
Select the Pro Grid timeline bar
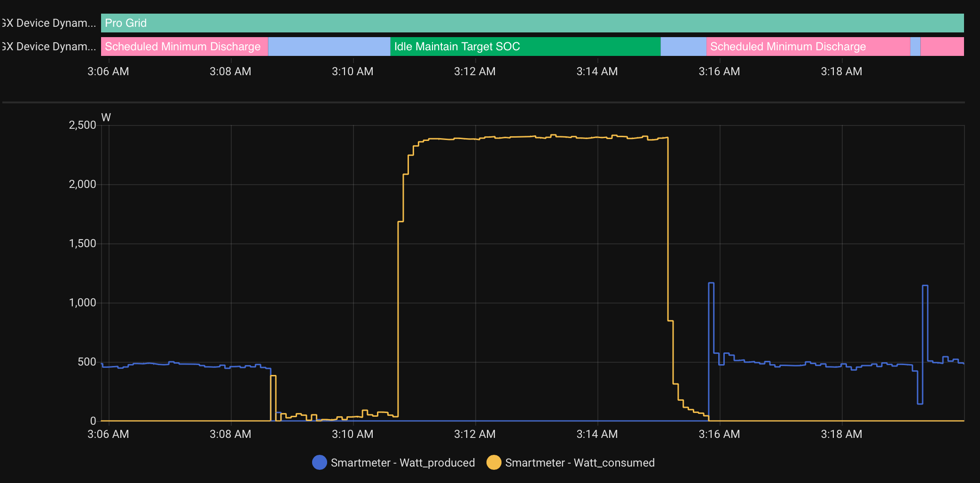tap(532, 23)
